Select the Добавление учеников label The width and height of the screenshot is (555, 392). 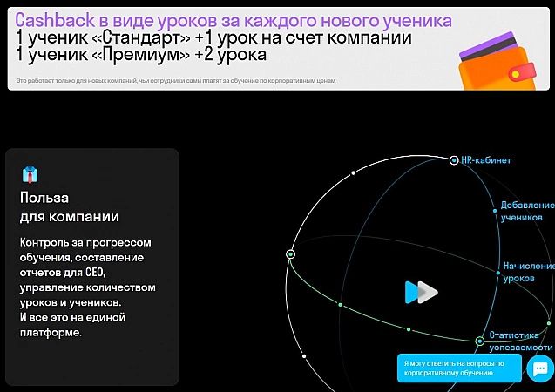tap(525, 212)
